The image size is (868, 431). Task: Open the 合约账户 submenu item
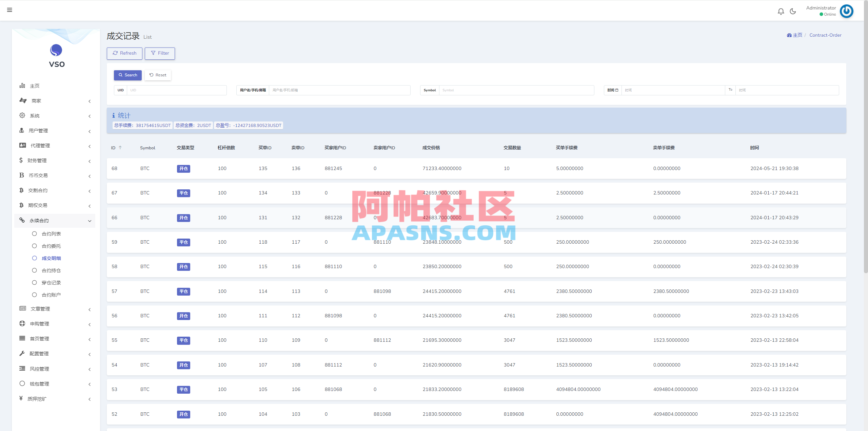51,295
